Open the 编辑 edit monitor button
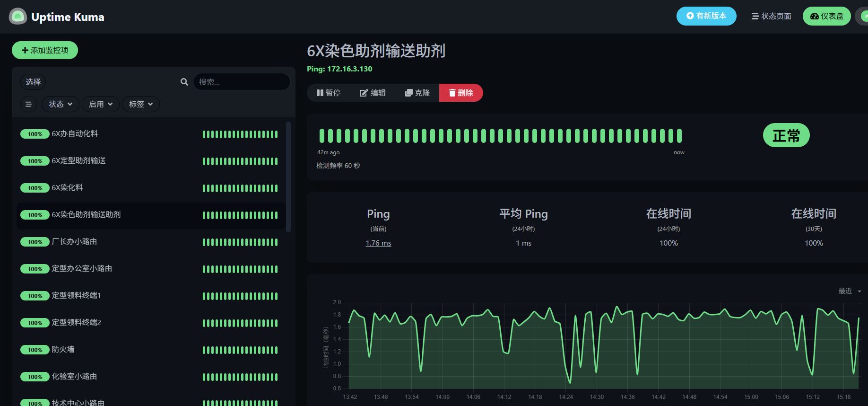868x406 pixels. click(373, 93)
